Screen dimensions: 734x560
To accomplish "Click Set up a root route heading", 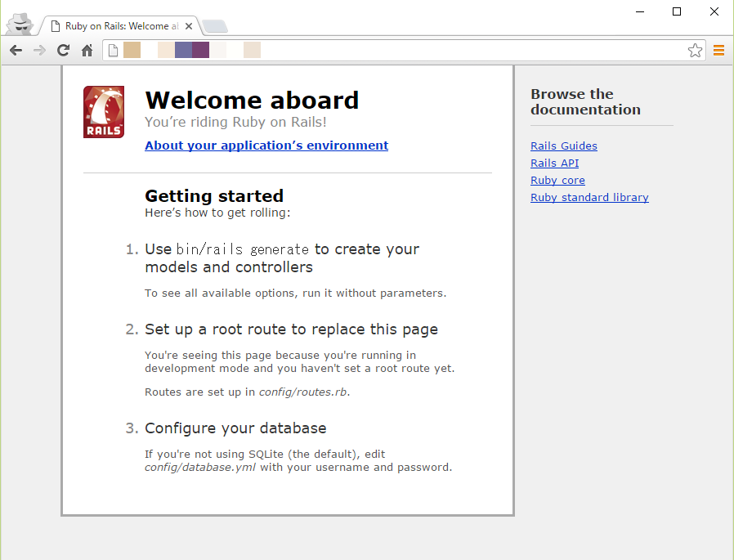I will point(291,329).
